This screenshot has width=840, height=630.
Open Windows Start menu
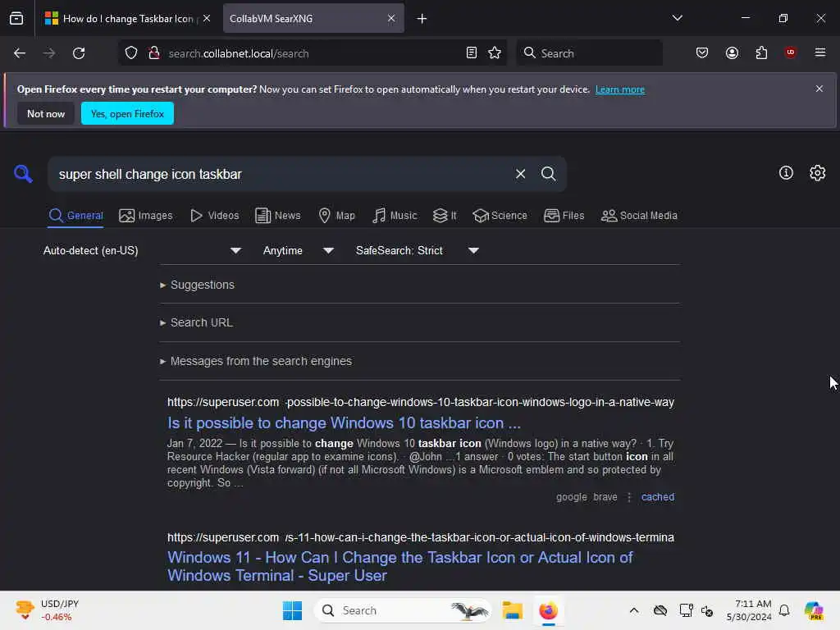tap(293, 610)
